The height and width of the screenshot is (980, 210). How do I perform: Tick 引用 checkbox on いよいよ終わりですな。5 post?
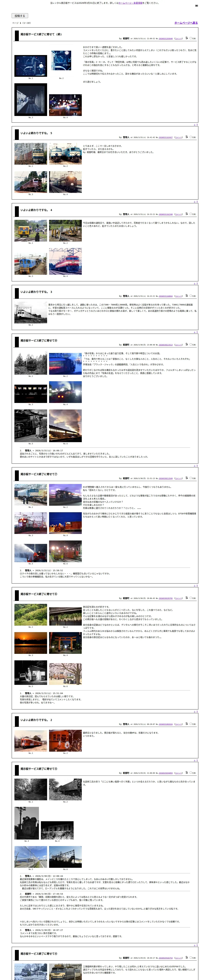(x=191, y=137)
